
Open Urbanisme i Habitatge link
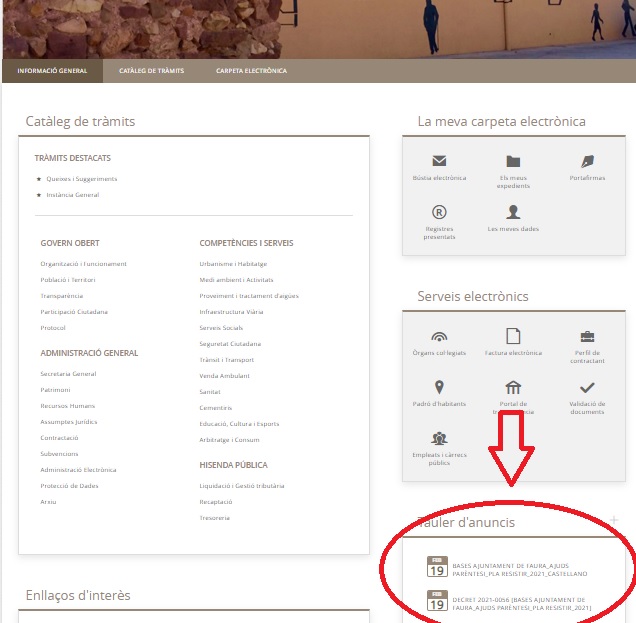coord(233,264)
